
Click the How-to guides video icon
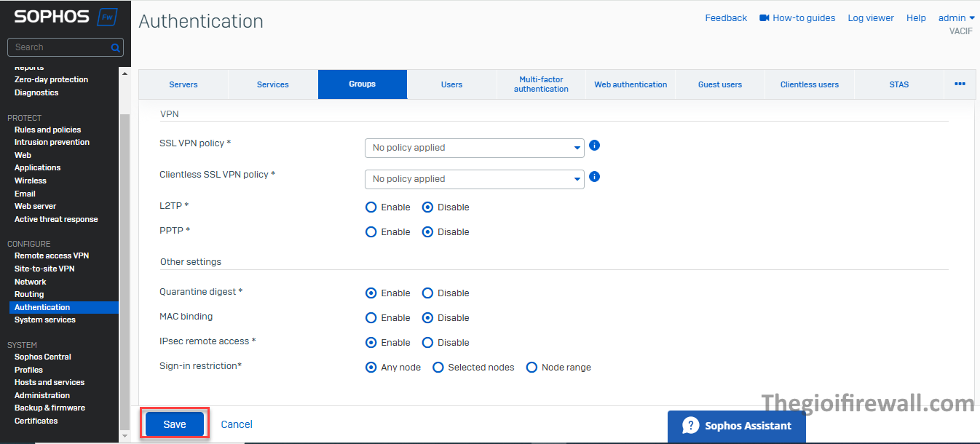tap(764, 18)
